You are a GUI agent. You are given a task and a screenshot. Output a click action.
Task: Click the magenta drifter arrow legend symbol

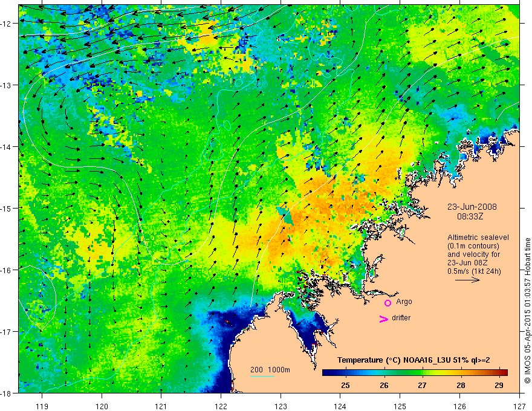point(384,319)
